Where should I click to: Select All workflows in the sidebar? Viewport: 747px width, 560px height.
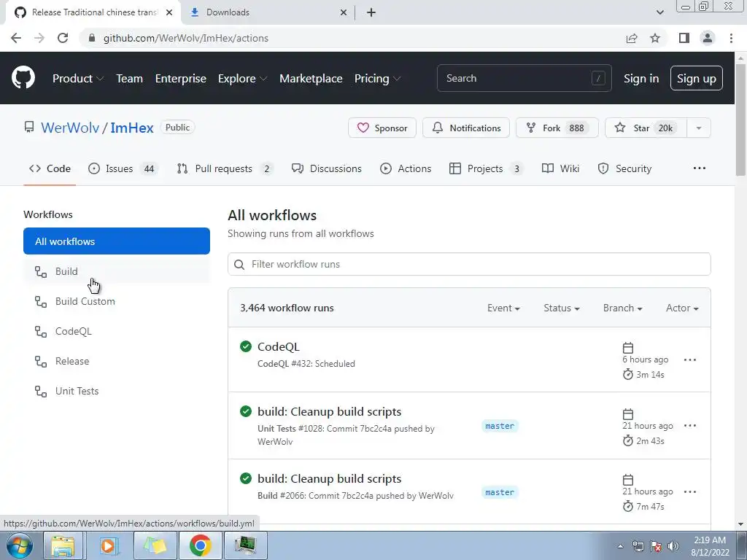point(117,241)
